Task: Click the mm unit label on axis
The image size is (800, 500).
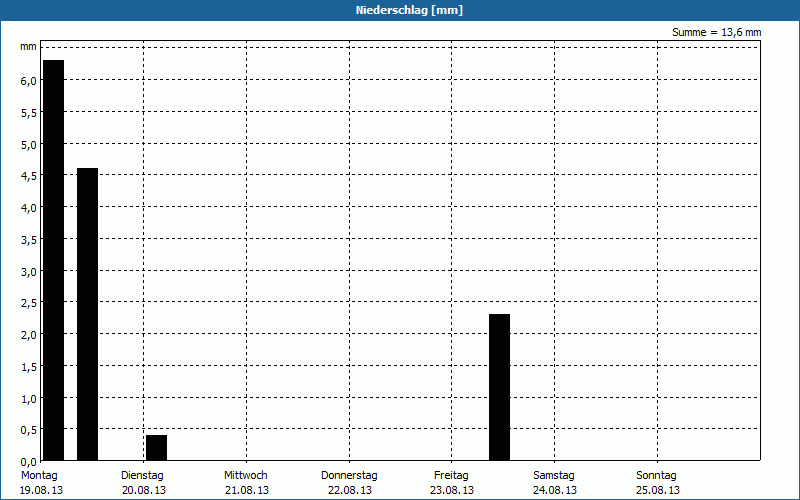Action: [29, 47]
